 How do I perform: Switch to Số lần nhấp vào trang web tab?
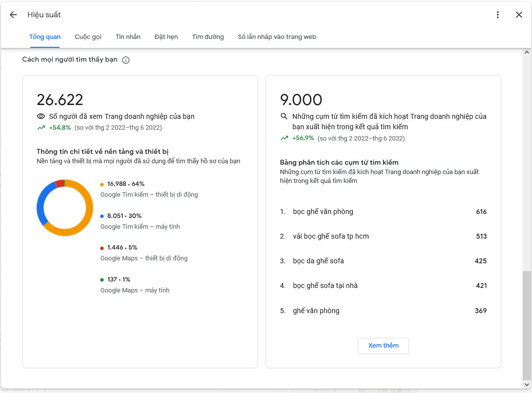point(277,36)
